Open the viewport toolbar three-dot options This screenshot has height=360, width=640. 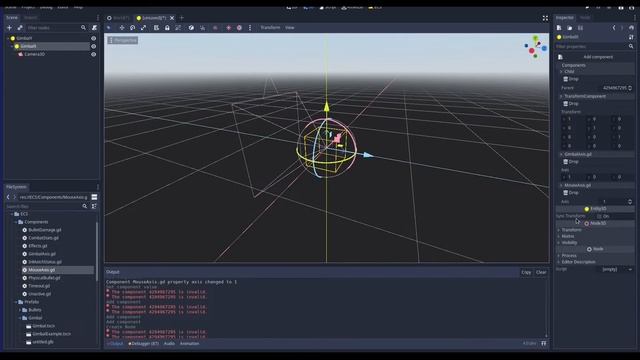(x=250, y=28)
